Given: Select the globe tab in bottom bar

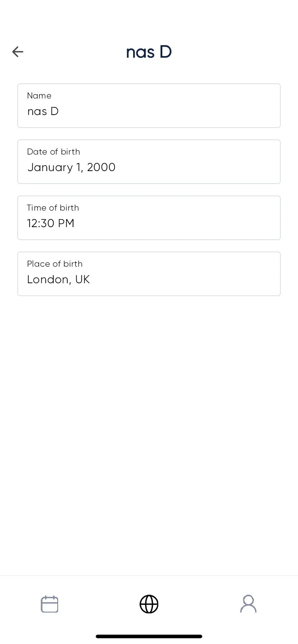Looking at the screenshot, I should [149, 604].
